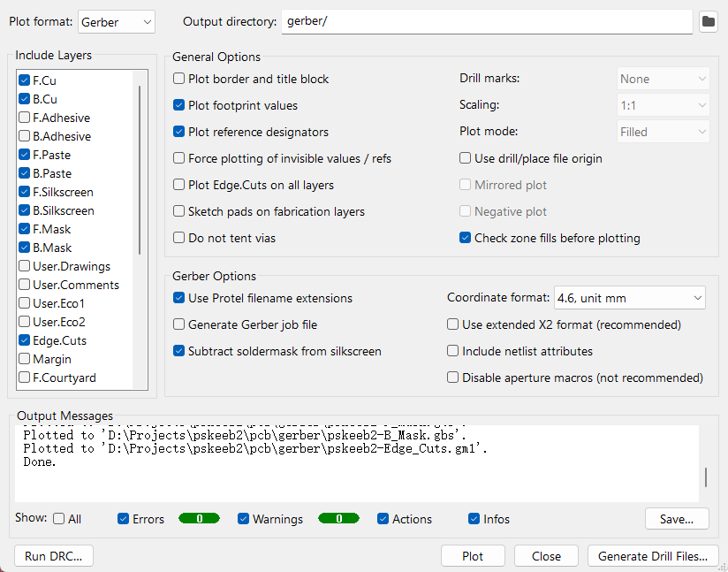Click Generate Drill Files... button
This screenshot has width=728, height=572.
click(x=653, y=556)
